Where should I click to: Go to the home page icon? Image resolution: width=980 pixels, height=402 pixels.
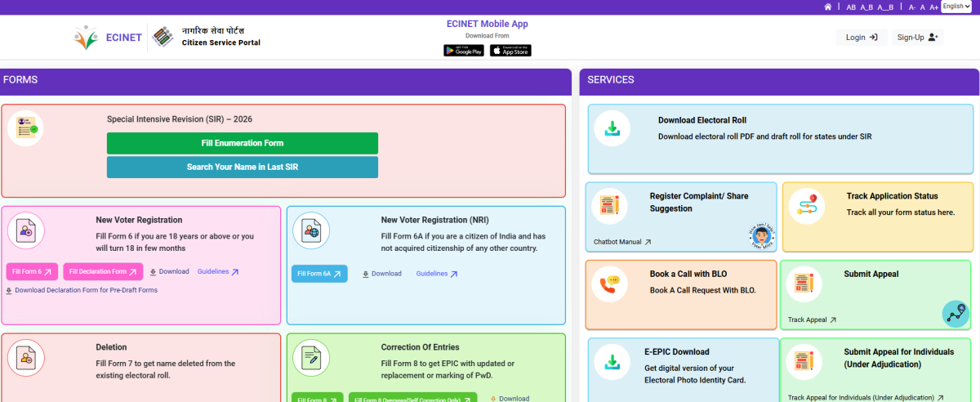pyautogui.click(x=828, y=7)
